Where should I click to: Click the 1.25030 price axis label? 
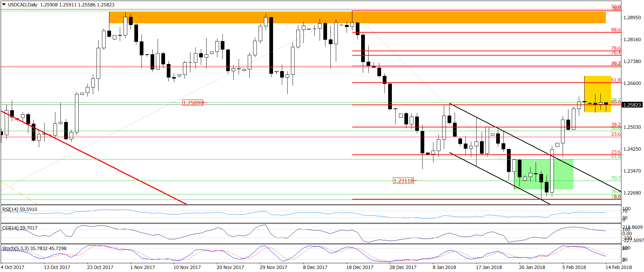(x=632, y=127)
